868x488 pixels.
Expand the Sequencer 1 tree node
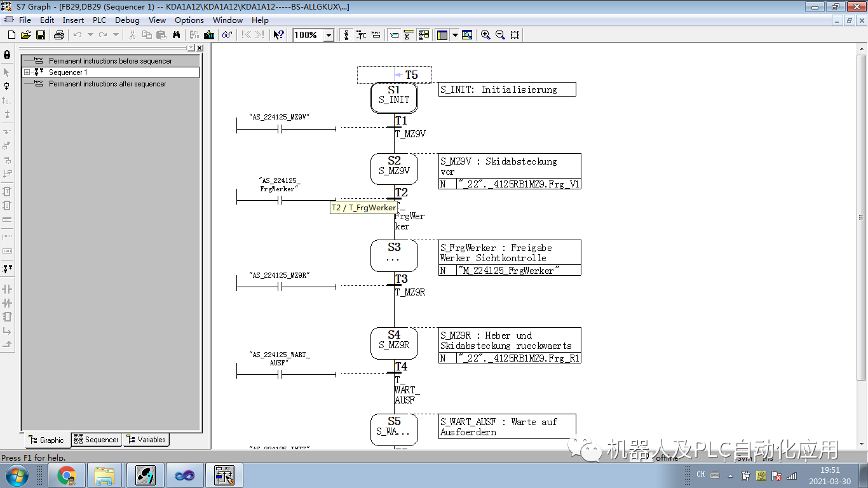[27, 72]
